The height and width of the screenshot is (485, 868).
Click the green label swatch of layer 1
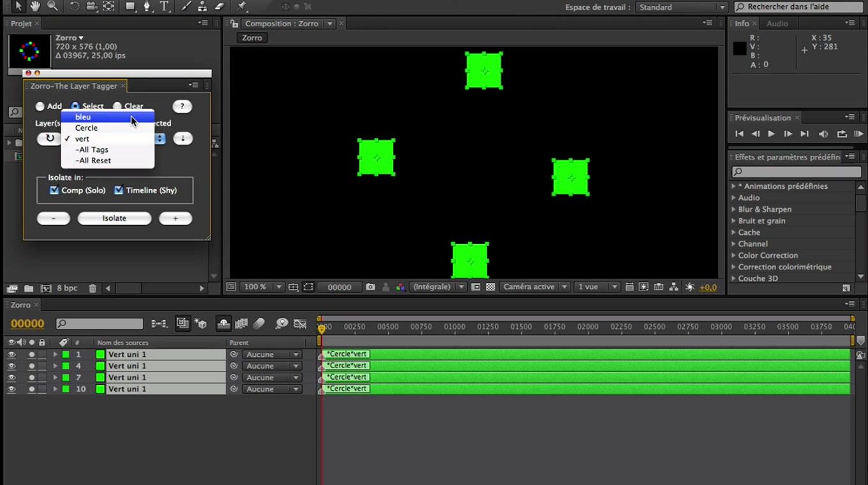(x=66, y=355)
